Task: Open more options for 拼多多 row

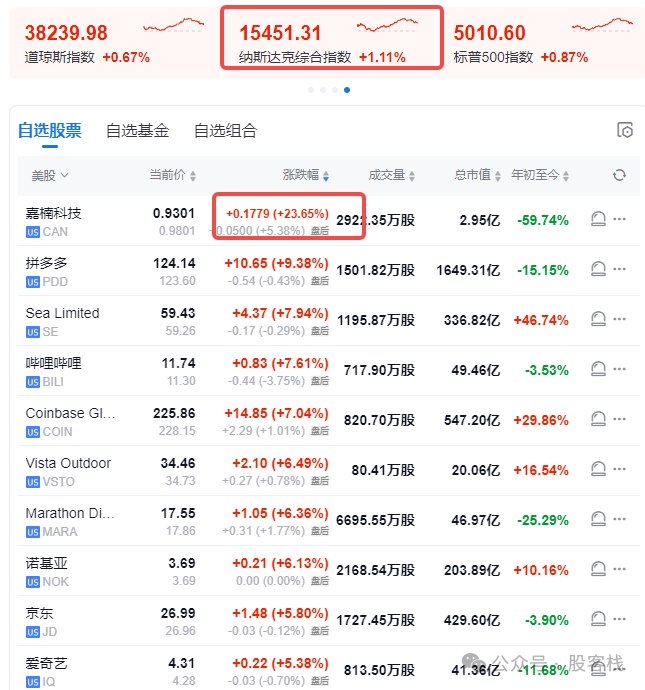Action: coord(619,269)
